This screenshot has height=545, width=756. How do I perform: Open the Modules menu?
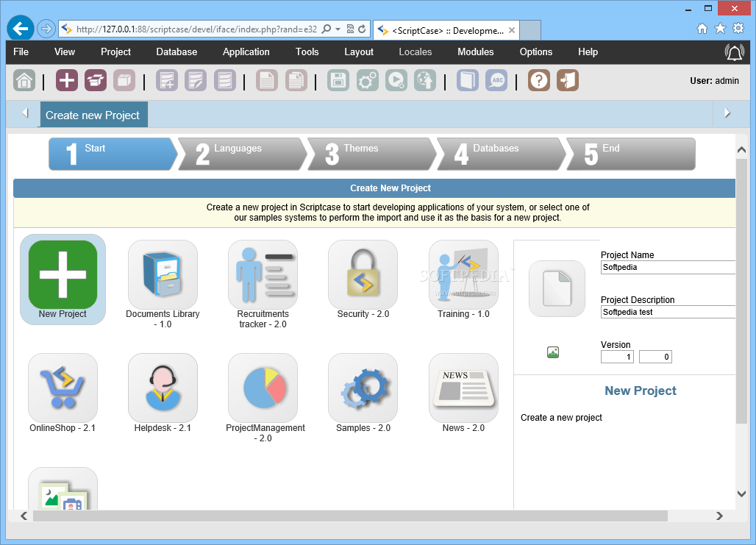tap(475, 52)
